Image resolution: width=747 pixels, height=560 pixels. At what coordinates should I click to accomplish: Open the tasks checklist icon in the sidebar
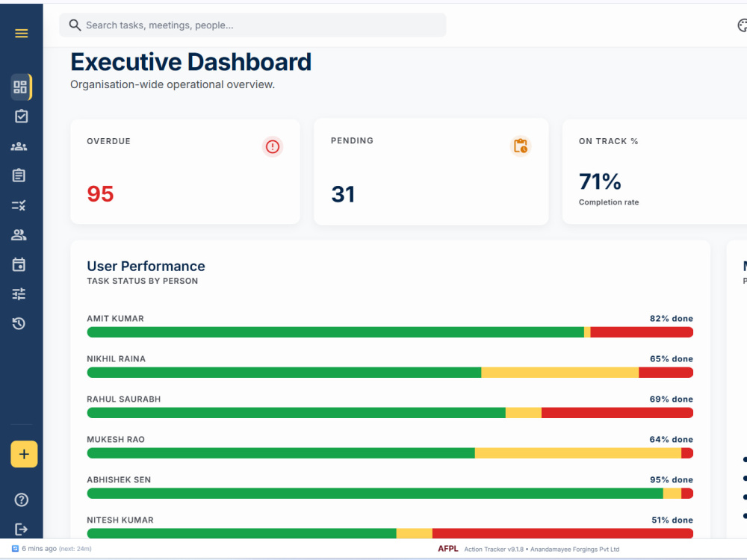click(21, 116)
